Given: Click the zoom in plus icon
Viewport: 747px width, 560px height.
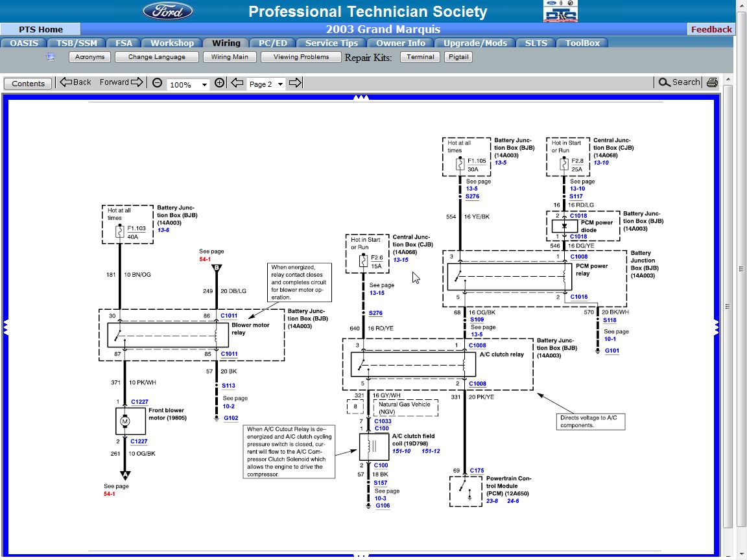Looking at the screenshot, I should tap(219, 83).
